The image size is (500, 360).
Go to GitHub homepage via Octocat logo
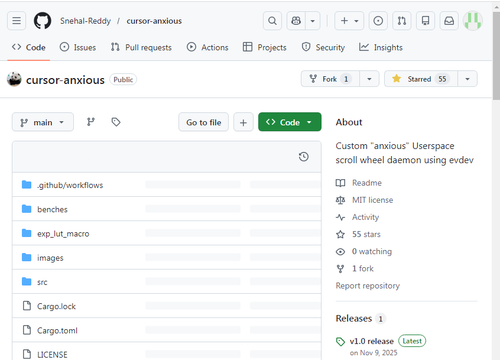click(42, 21)
